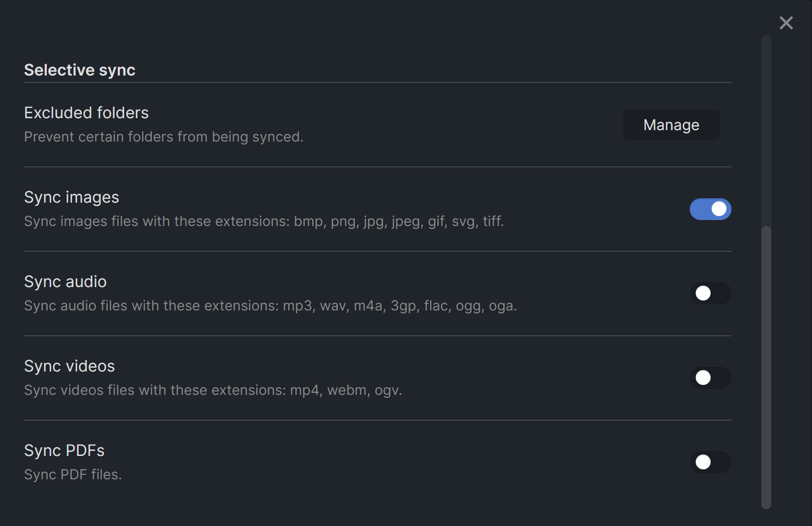Open the Manage excluded folders button
The image size is (812, 526).
pyautogui.click(x=671, y=125)
